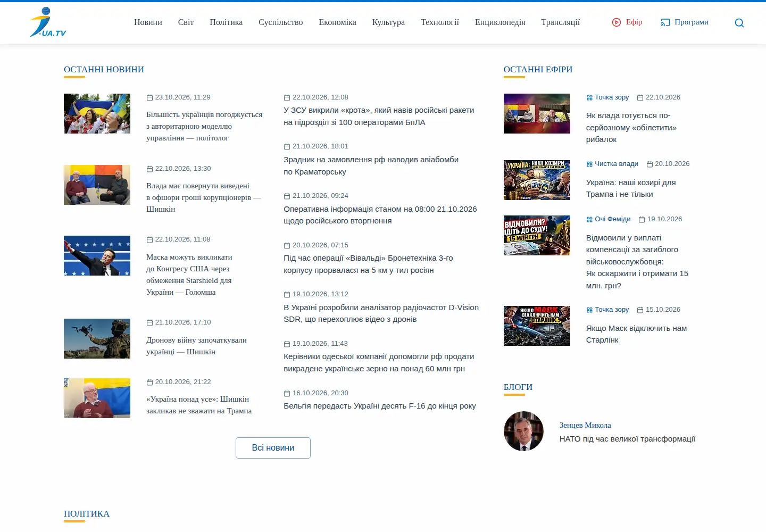Open Світ menu item
Image resolution: width=766 pixels, height=532 pixels.
(186, 22)
